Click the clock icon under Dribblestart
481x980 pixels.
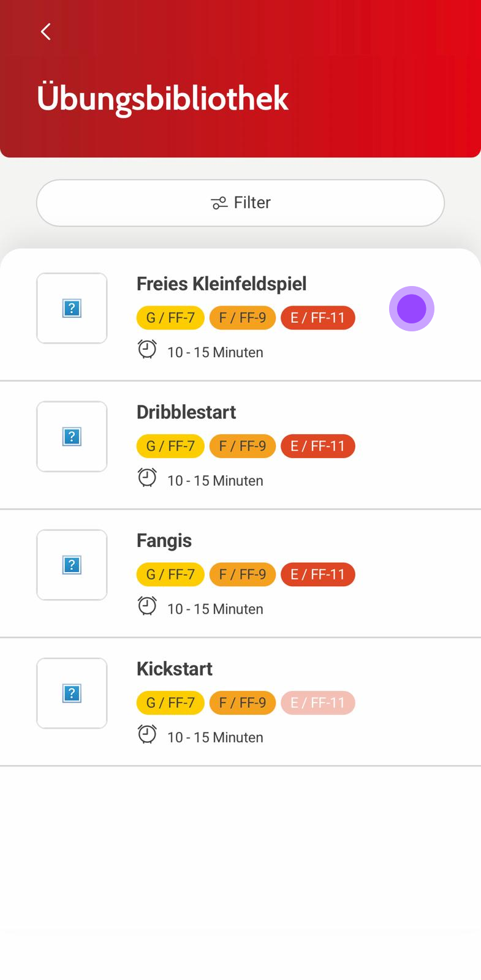coord(147,477)
